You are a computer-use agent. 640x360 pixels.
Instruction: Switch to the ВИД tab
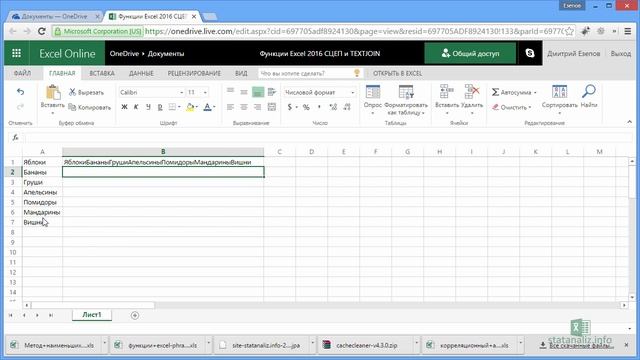tap(241, 73)
